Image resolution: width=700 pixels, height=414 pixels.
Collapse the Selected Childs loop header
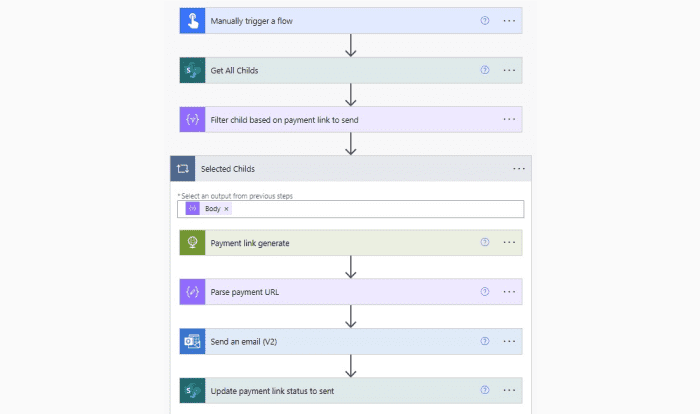[340, 168]
